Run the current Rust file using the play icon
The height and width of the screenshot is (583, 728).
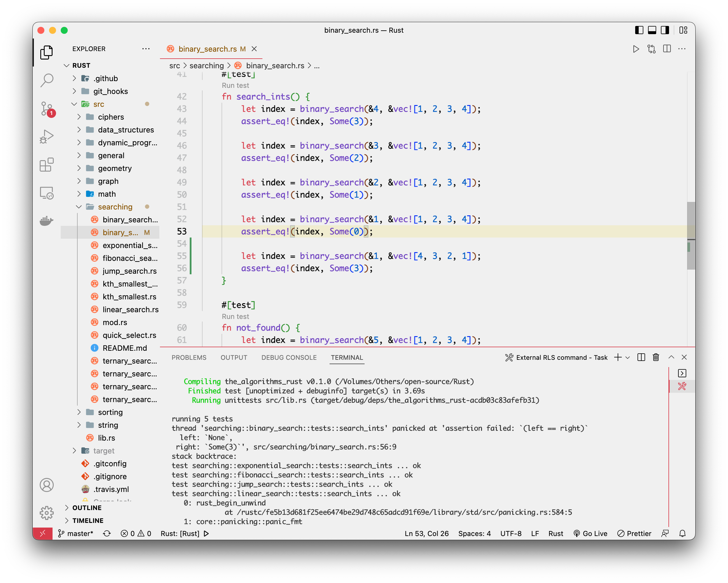[x=636, y=49]
